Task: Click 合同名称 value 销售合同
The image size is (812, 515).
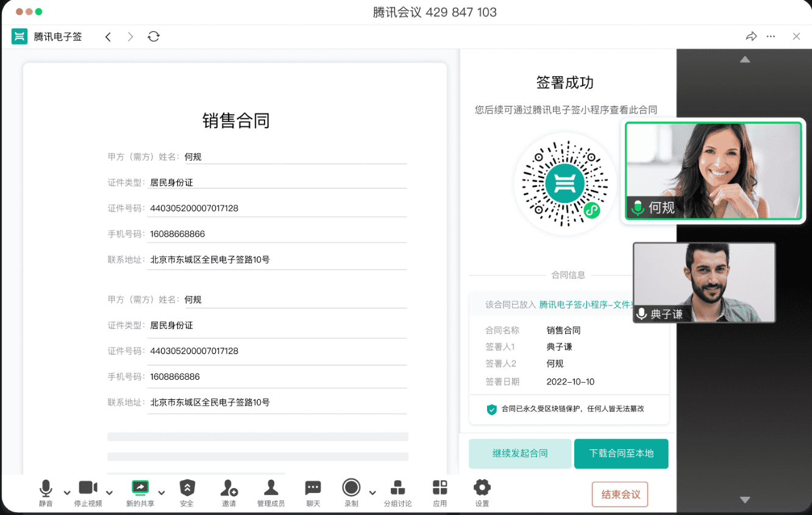Action: pos(563,330)
